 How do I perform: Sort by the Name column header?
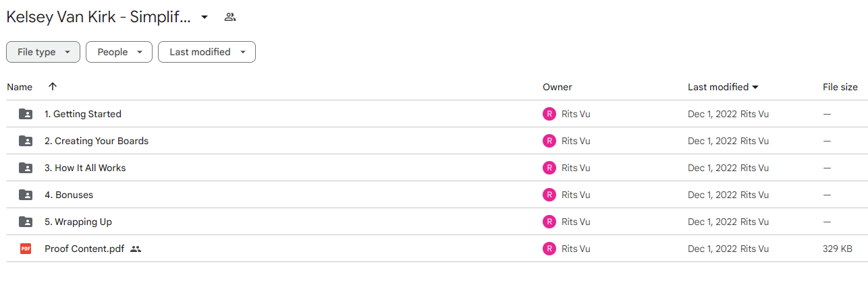click(x=20, y=87)
